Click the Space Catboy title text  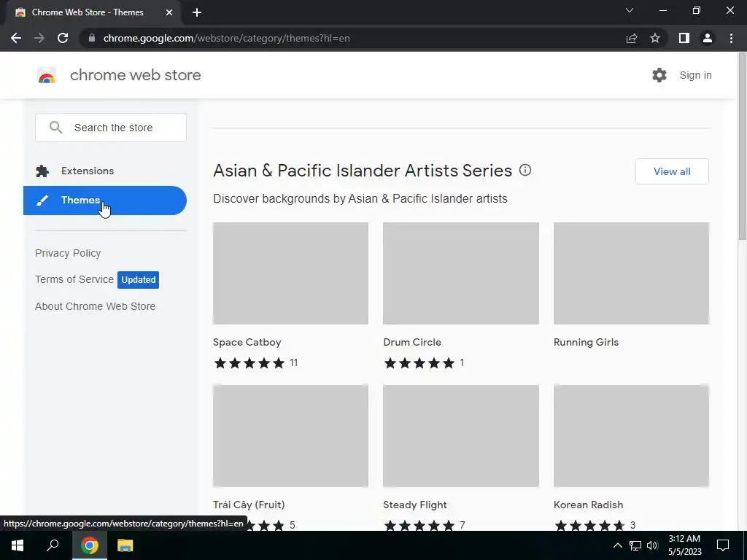[247, 343]
